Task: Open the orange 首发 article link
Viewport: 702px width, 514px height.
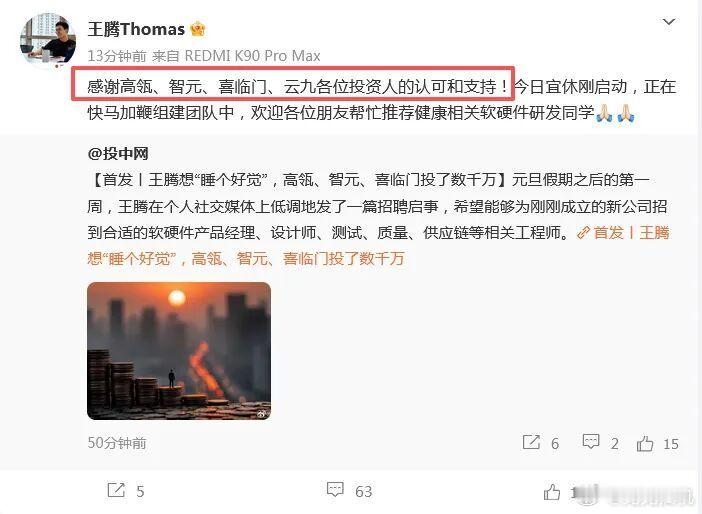Action: coord(378,245)
